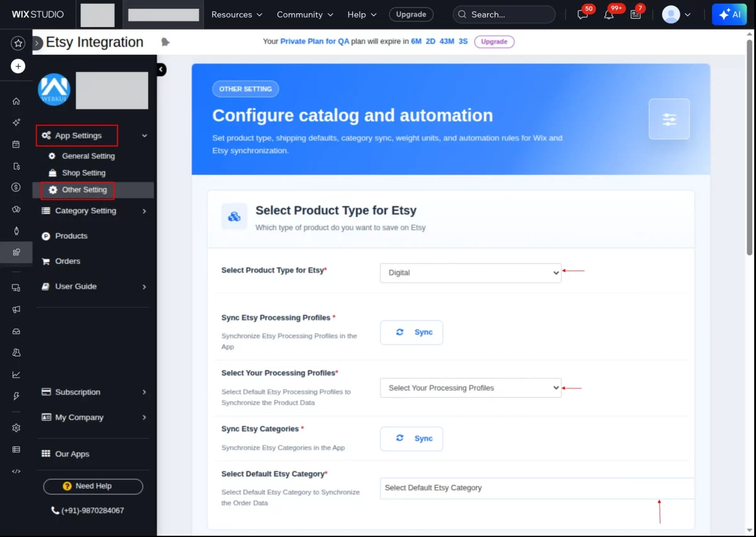Click the contacts people icon in left rail

pos(16,353)
